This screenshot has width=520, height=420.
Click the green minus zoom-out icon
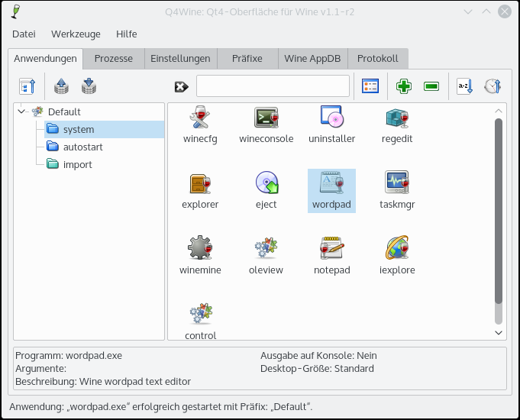pyautogui.click(x=431, y=86)
